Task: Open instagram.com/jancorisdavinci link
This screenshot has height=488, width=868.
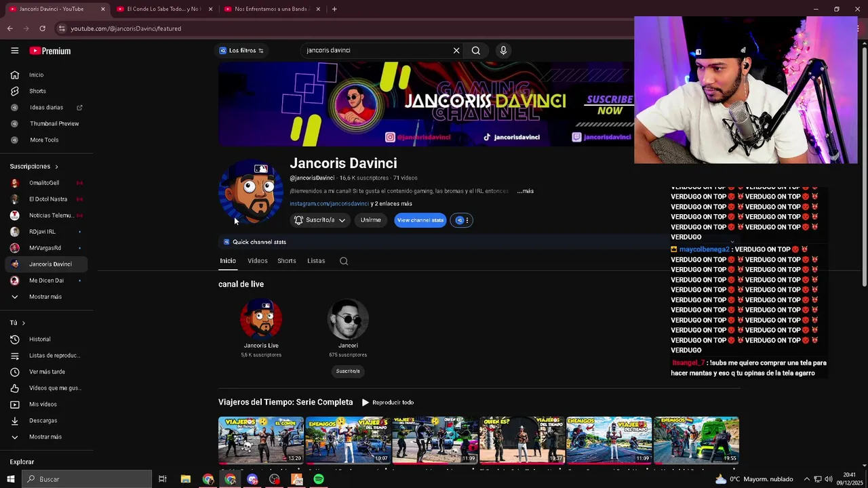Action: pos(329,204)
